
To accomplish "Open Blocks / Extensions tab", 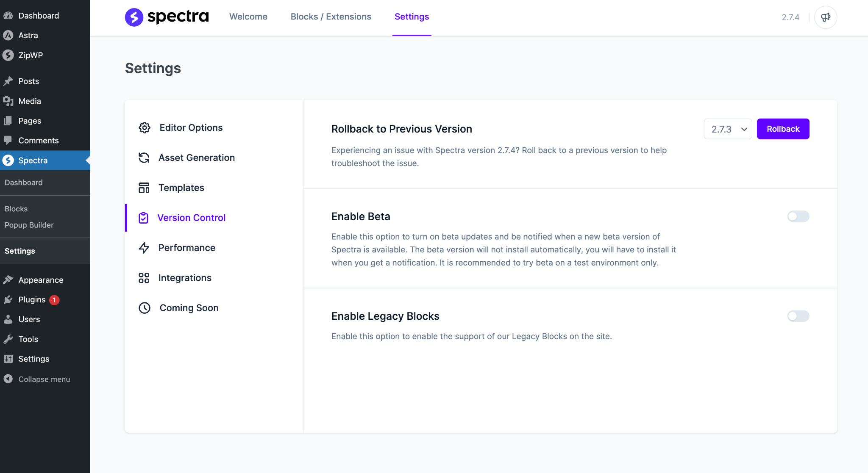I will tap(331, 17).
